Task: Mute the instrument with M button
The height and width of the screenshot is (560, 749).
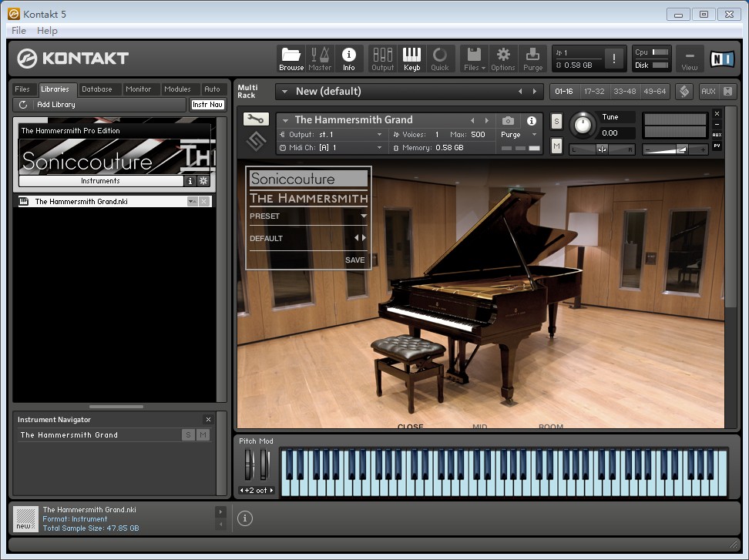Action: pyautogui.click(x=556, y=146)
